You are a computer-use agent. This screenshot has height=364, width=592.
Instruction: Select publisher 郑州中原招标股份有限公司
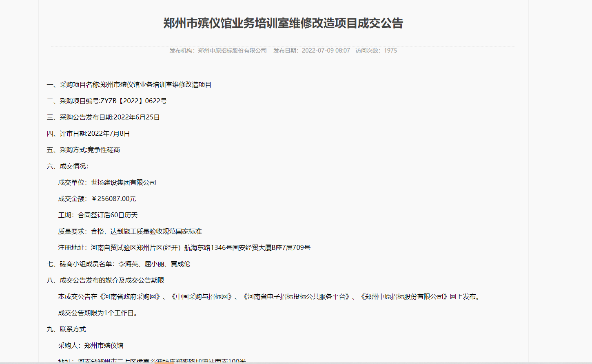pyautogui.click(x=231, y=51)
